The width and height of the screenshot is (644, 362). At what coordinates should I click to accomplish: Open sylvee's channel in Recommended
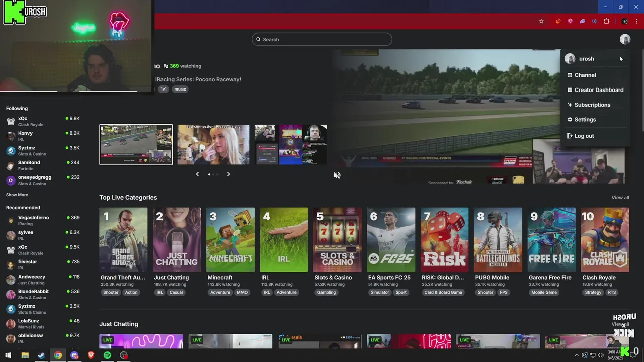click(x=43, y=235)
